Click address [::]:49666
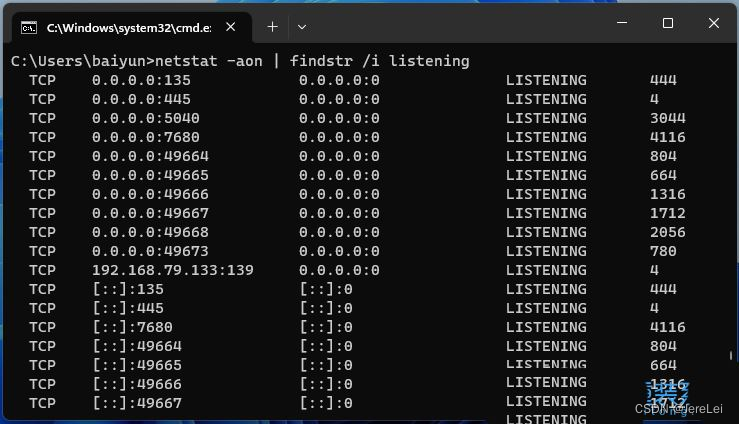The height and width of the screenshot is (424, 739). pyautogui.click(x=137, y=384)
